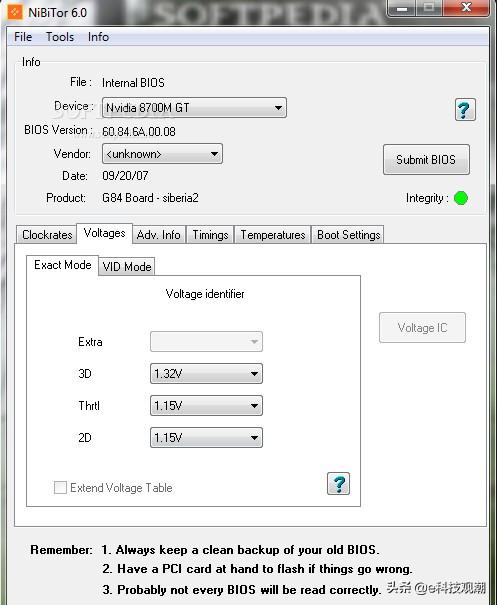This screenshot has width=497, height=605.
Task: Open the Temperatures tab
Action: point(273,235)
